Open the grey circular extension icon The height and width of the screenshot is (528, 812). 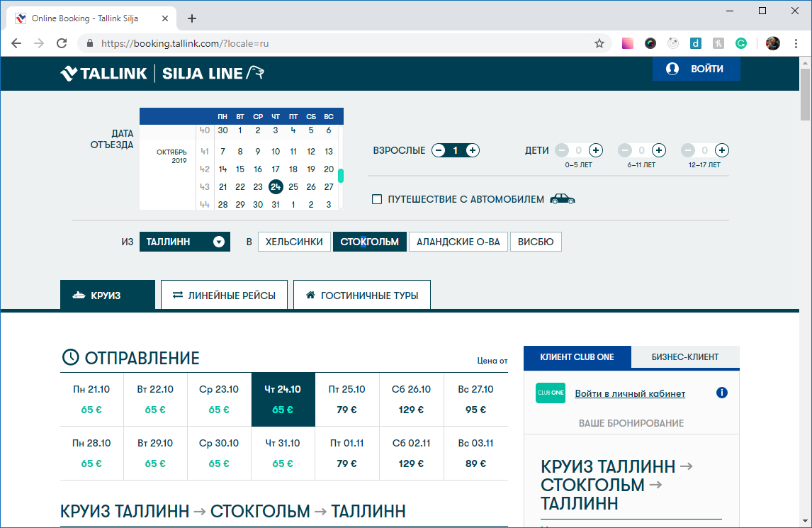(673, 43)
